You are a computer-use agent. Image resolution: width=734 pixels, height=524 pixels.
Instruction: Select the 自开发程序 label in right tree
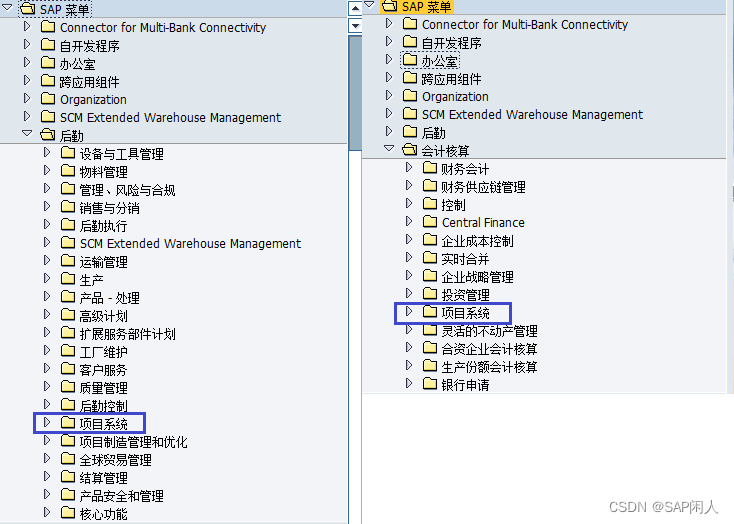point(452,43)
